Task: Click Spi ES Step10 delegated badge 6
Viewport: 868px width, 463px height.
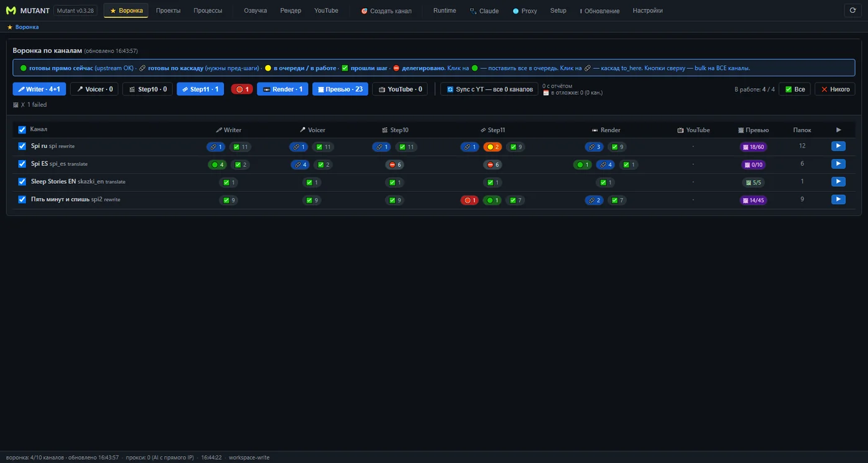Action: tap(395, 165)
